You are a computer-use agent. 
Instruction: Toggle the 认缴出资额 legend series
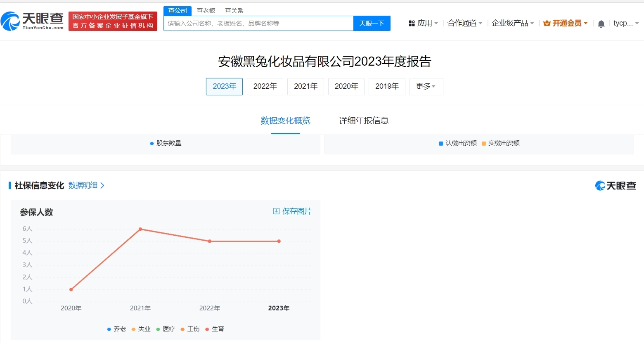(x=458, y=143)
